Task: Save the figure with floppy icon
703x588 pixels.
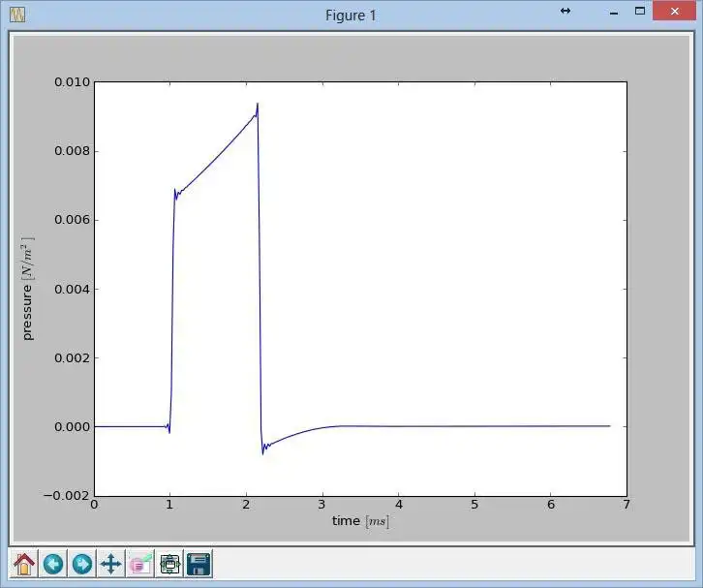Action: 199,564
